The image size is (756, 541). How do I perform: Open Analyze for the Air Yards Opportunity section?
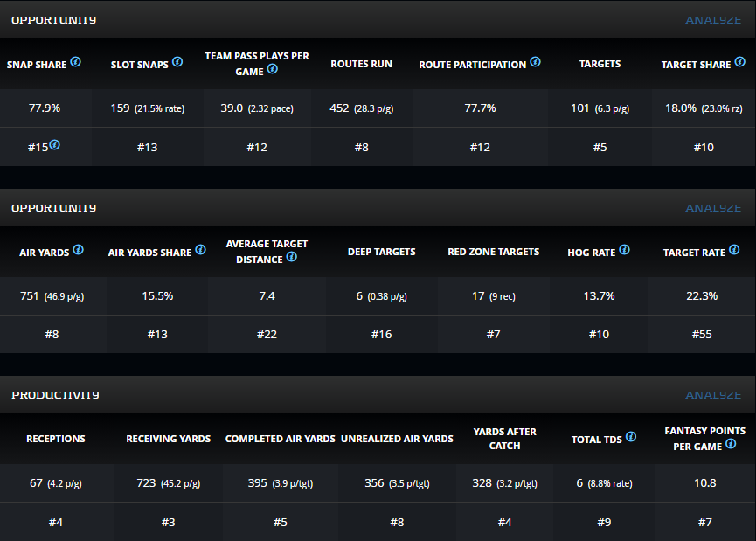[x=713, y=208]
